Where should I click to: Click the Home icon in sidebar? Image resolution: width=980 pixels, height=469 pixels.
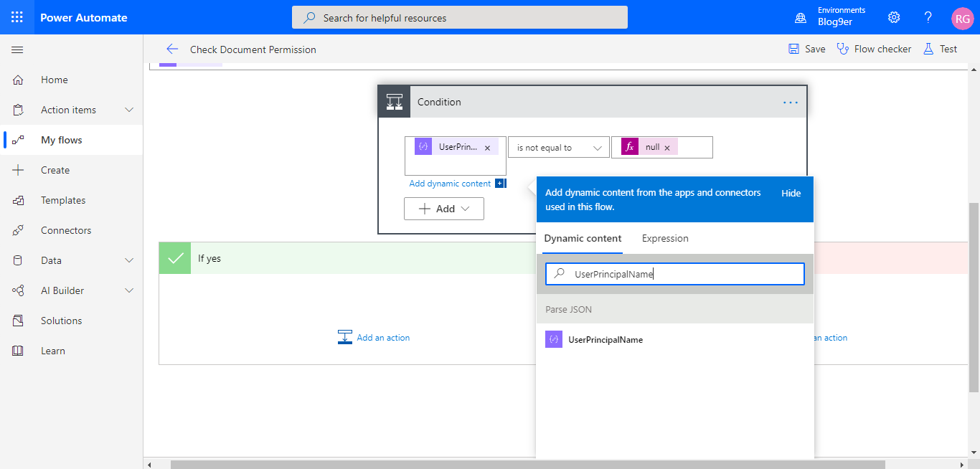18,80
